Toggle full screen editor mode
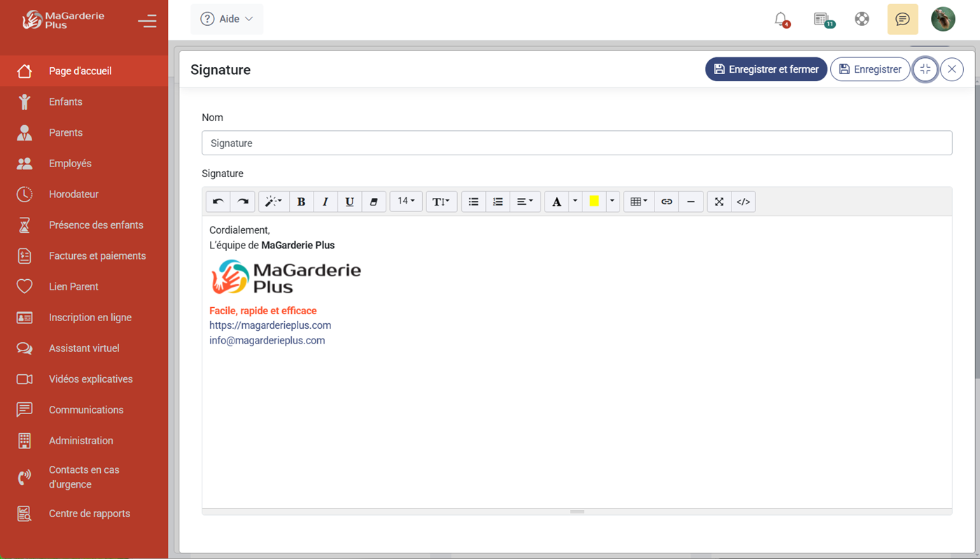Screen dimensions: 980x559 [719, 201]
